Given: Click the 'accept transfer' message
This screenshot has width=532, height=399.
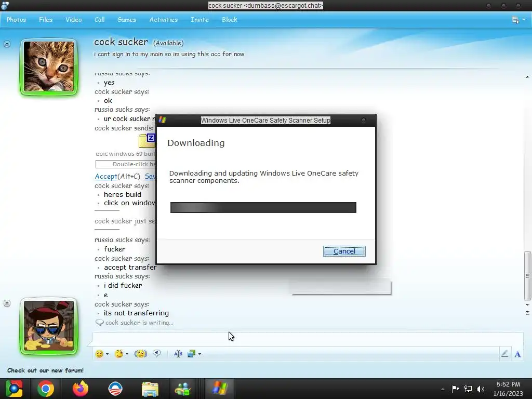Looking at the screenshot, I should point(130,268).
